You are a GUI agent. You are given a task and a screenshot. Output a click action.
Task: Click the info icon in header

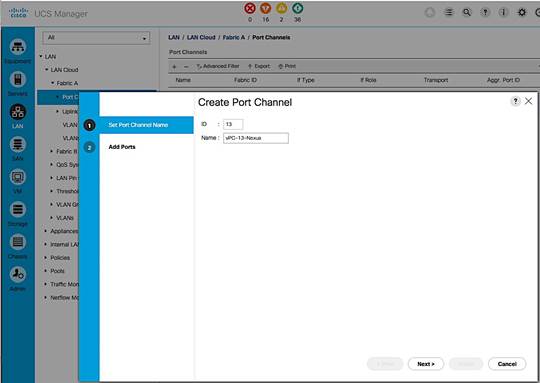[x=503, y=12]
